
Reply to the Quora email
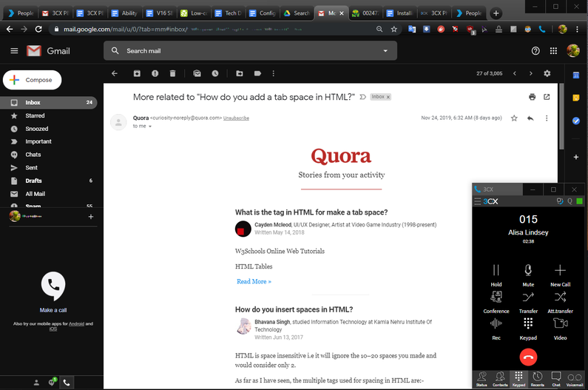[530, 118]
